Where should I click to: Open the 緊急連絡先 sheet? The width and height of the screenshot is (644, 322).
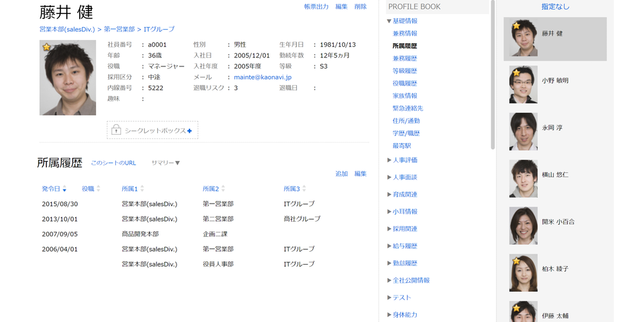click(x=408, y=108)
